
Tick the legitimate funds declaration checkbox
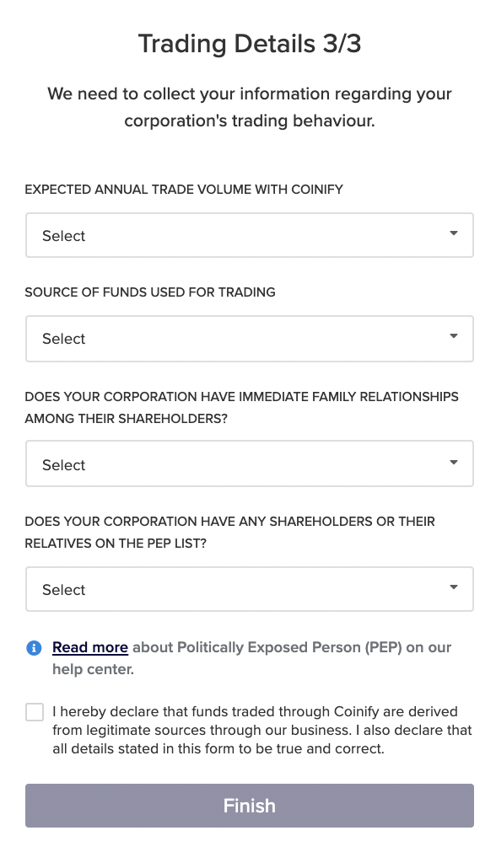pyautogui.click(x=35, y=712)
